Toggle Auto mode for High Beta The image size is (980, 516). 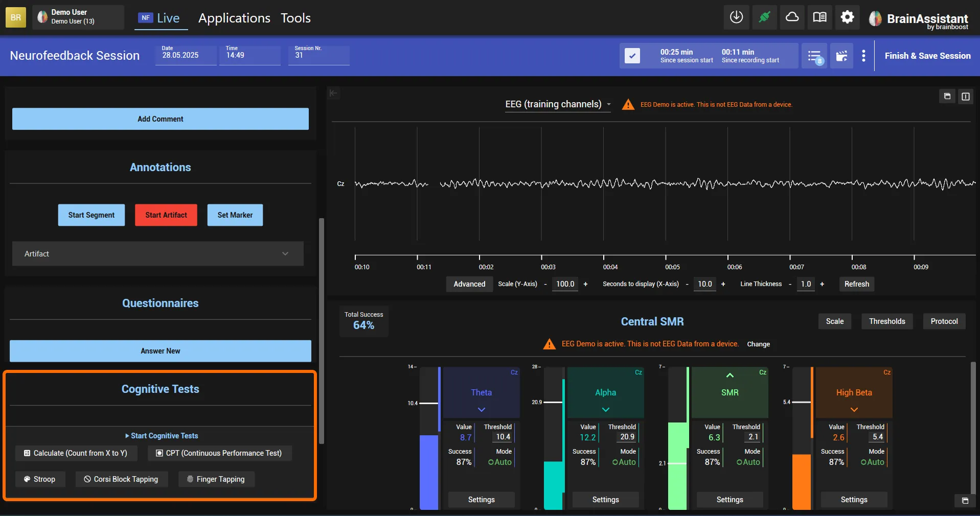(x=872, y=462)
